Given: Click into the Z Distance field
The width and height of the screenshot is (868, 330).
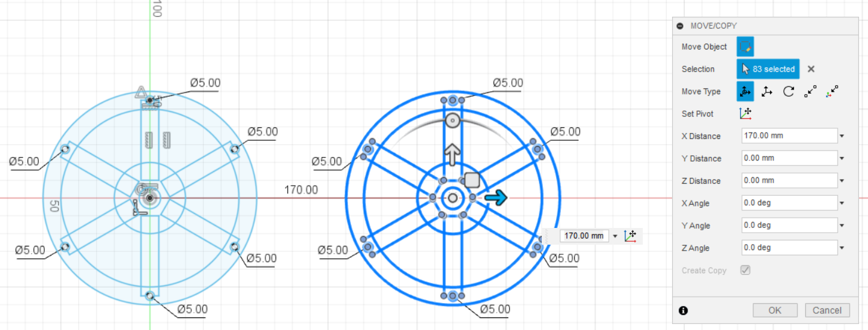Looking at the screenshot, I should (x=789, y=180).
